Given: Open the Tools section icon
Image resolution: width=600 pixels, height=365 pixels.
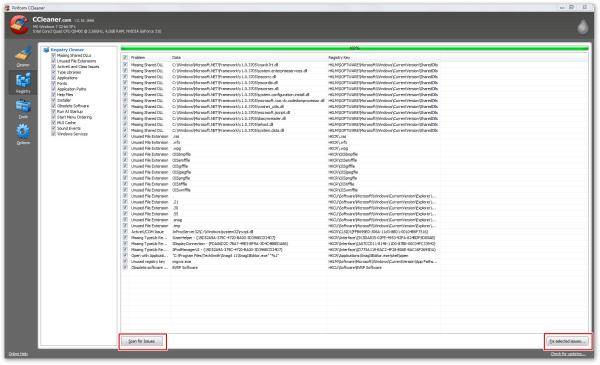Looking at the screenshot, I should (x=23, y=109).
